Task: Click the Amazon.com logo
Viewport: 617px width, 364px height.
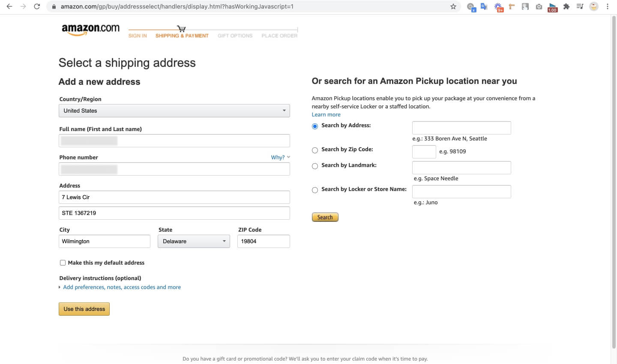Action: [90, 30]
